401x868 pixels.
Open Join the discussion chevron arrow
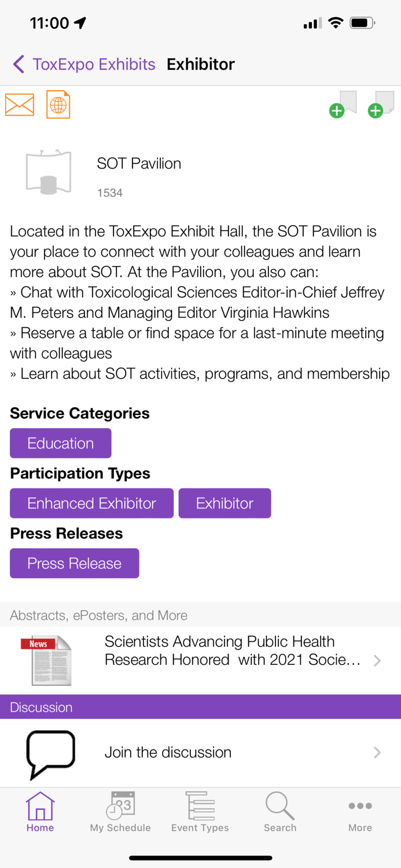point(377,752)
